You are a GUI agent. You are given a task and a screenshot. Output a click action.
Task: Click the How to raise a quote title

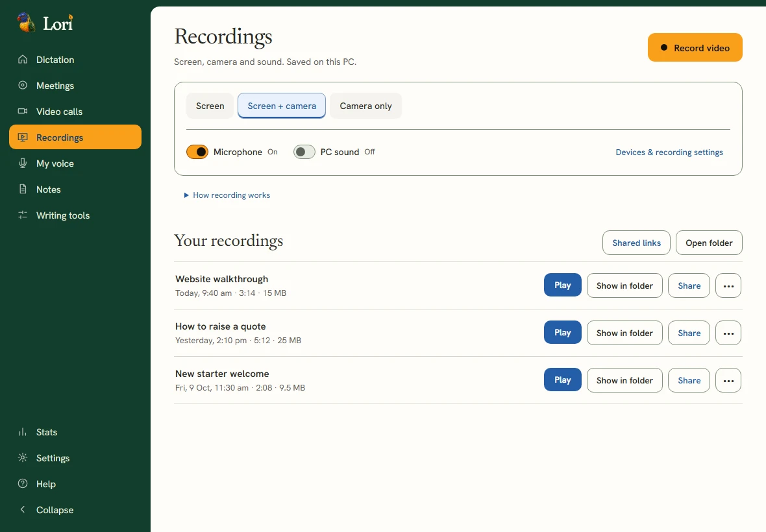pos(220,326)
